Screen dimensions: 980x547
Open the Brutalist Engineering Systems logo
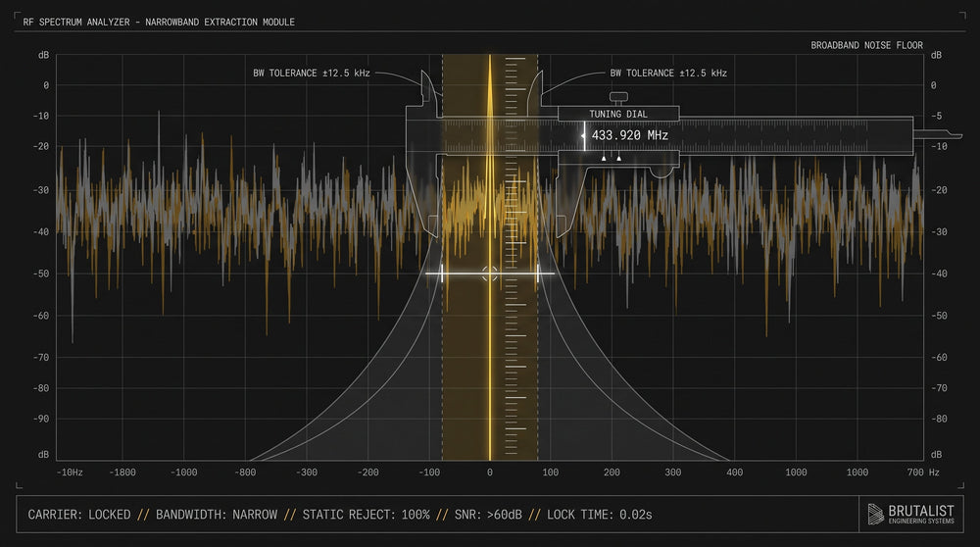910,514
